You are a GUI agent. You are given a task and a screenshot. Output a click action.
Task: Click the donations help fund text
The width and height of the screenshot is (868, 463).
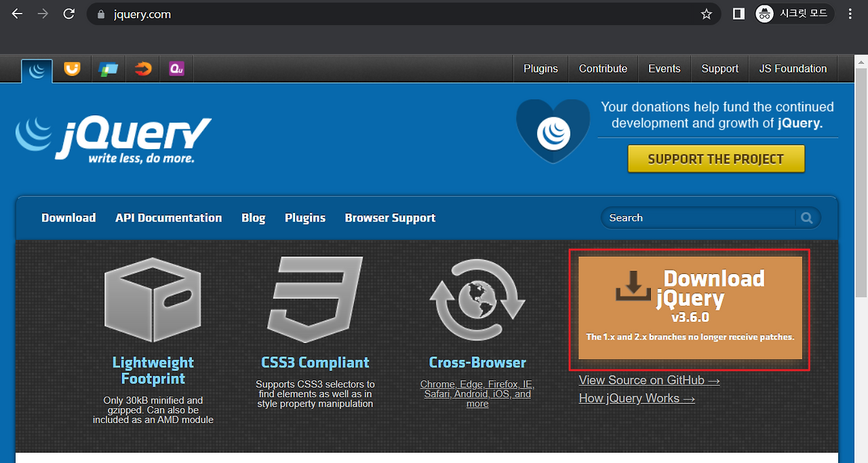[717, 115]
